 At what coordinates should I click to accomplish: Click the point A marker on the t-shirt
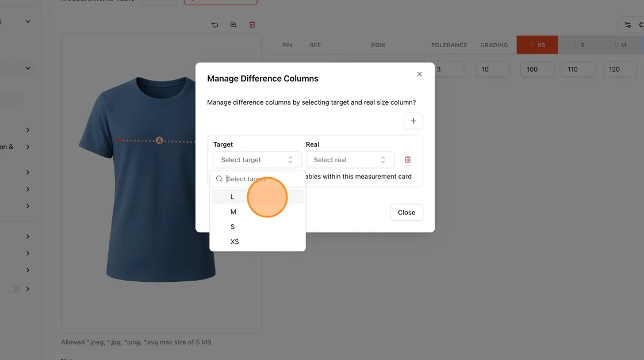point(159,140)
